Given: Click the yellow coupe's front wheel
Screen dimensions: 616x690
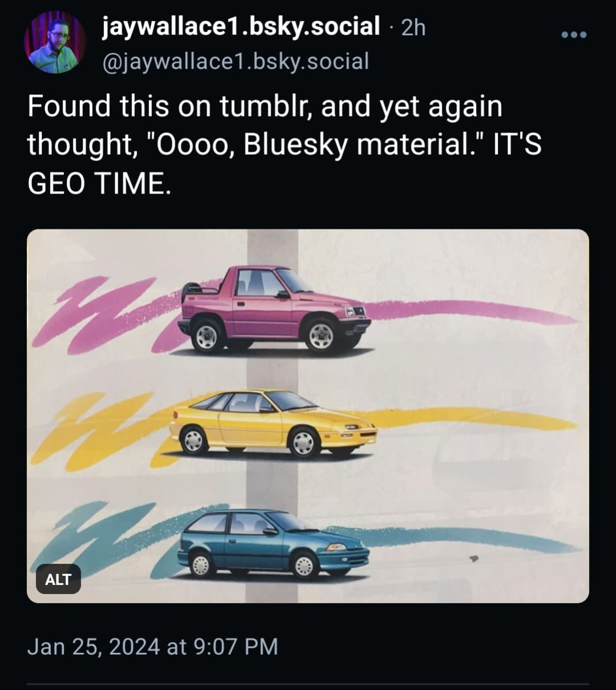Looking at the screenshot, I should click(x=303, y=442).
